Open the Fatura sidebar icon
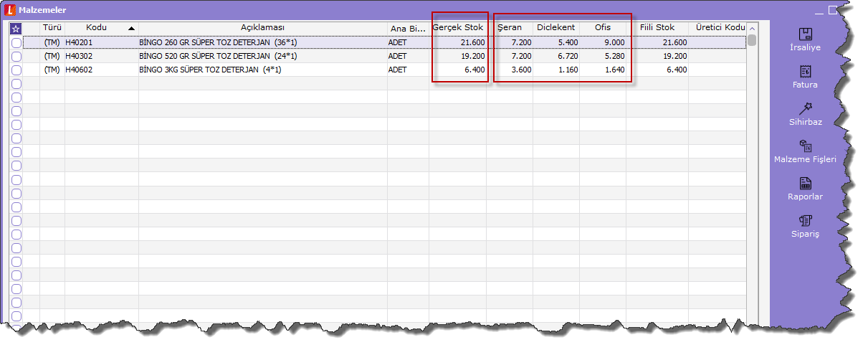This screenshot has width=868, height=350. click(805, 71)
